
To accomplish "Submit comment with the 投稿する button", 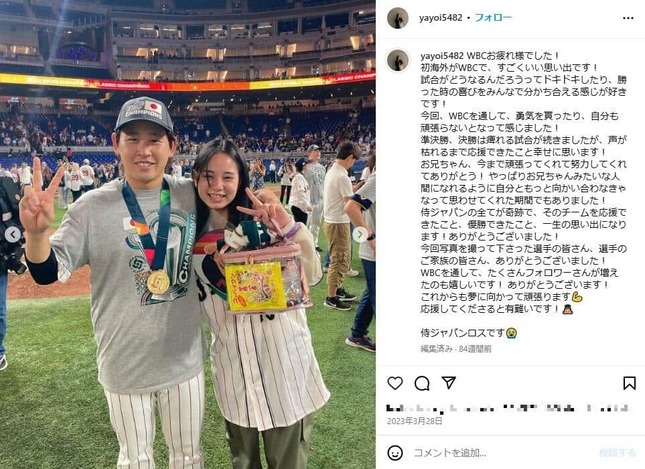I will (617, 453).
